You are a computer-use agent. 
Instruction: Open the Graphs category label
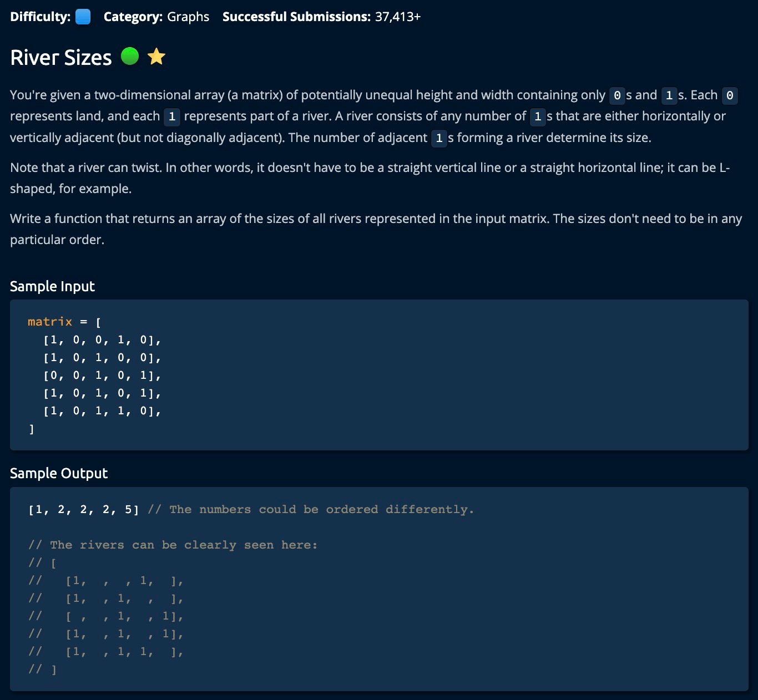(188, 17)
